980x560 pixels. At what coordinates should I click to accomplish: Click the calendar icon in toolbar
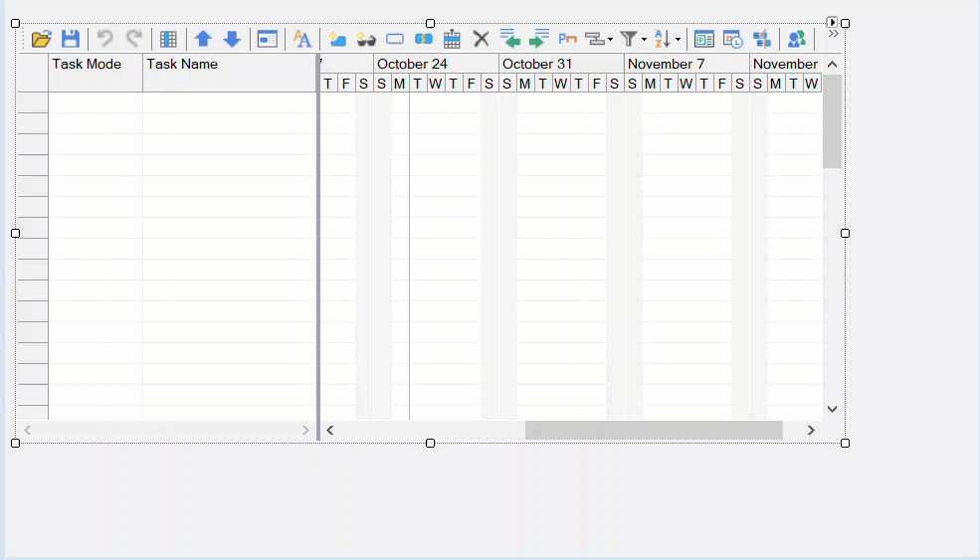tap(452, 39)
